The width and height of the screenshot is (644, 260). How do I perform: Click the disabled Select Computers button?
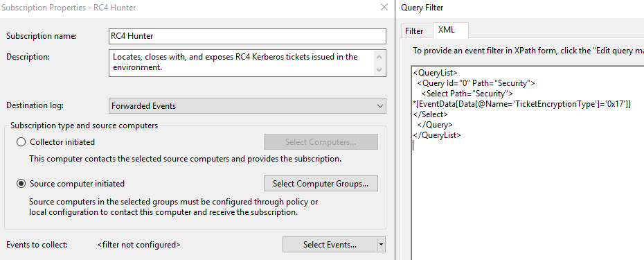tap(321, 142)
